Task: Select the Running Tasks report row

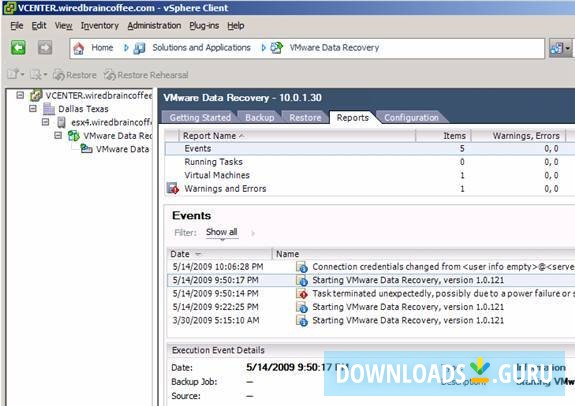Action: tap(370, 162)
